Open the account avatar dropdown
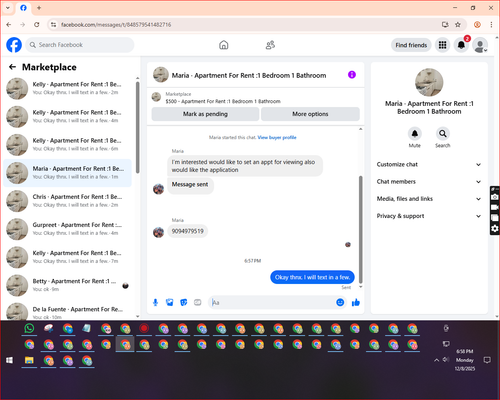Viewport: 500px width, 400px height. click(x=481, y=45)
